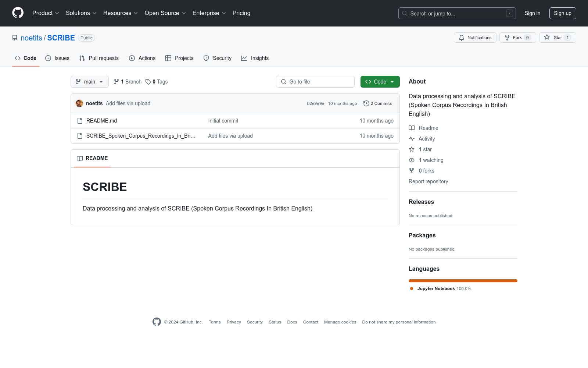Expand the Solutions menu
This screenshot has height=368, width=588.
81,13
